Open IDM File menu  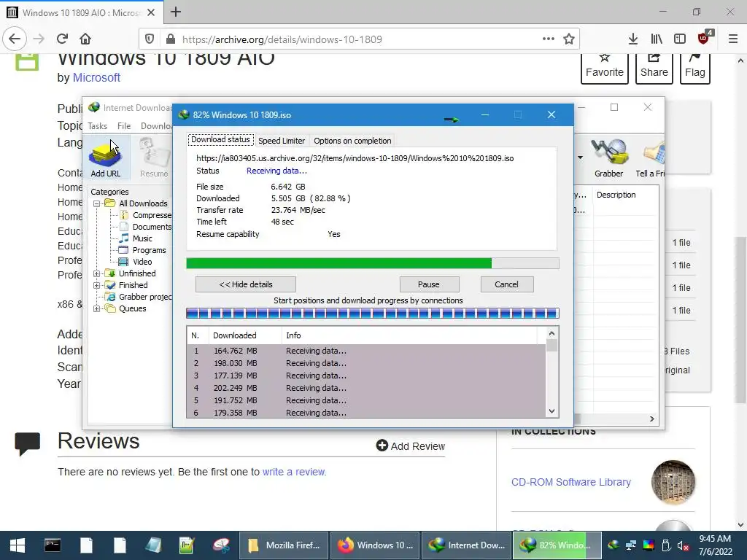pyautogui.click(x=124, y=125)
